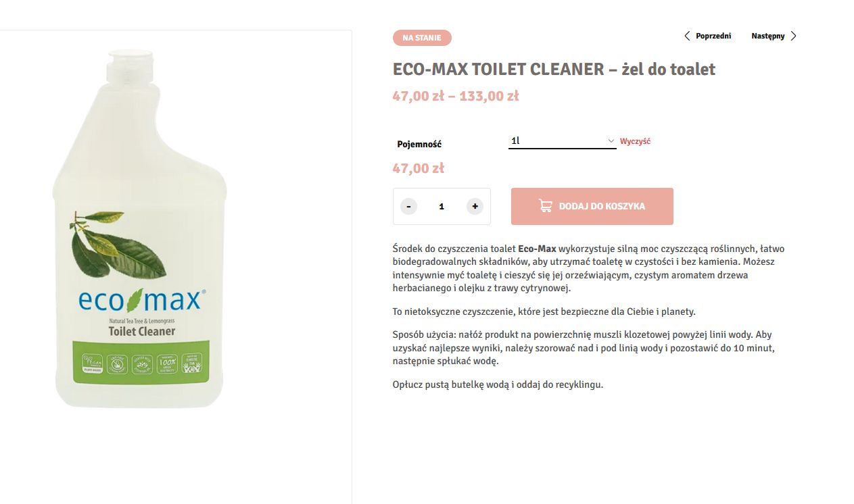Click the Pojemność label
Image resolution: width=854 pixels, height=504 pixels.
click(x=419, y=144)
